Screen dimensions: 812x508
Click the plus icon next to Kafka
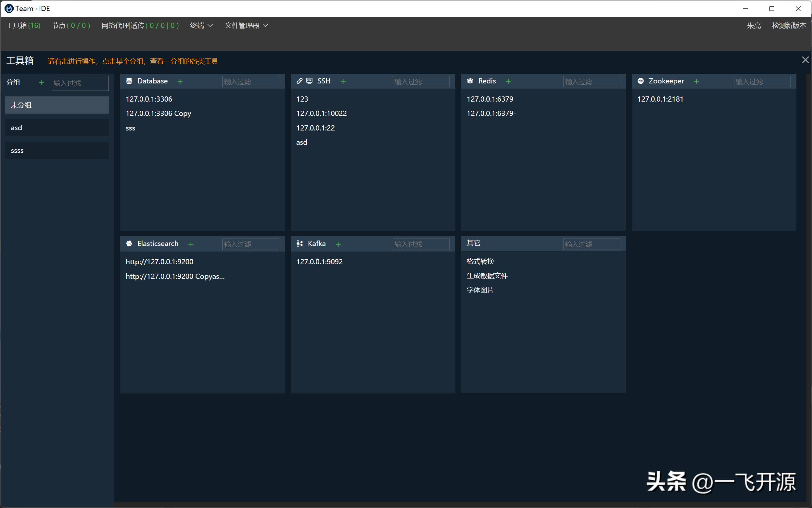point(338,244)
